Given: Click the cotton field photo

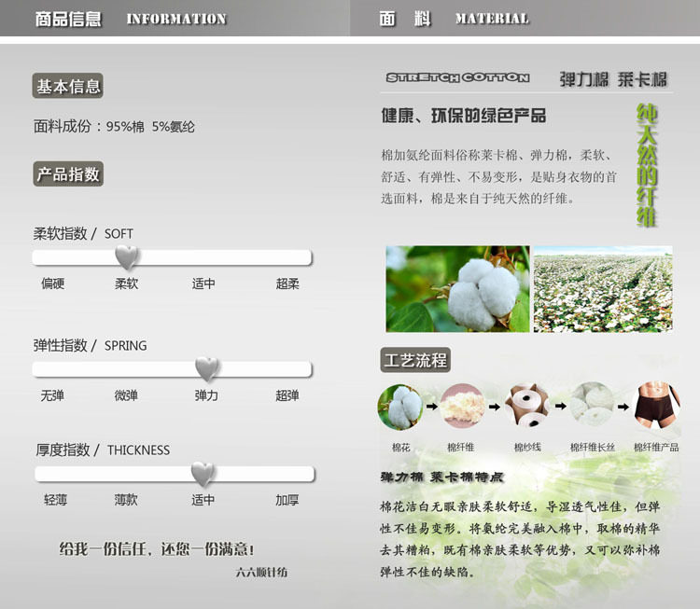Looking at the screenshot, I should 603,289.
